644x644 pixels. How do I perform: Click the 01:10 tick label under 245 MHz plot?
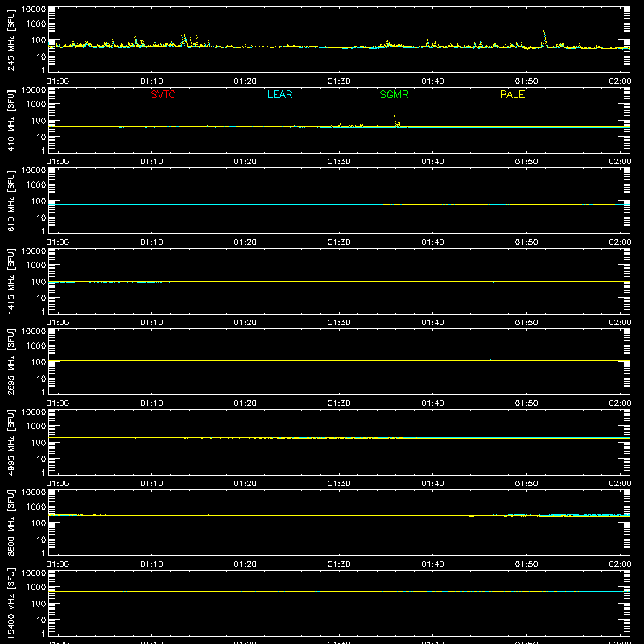click(x=151, y=81)
